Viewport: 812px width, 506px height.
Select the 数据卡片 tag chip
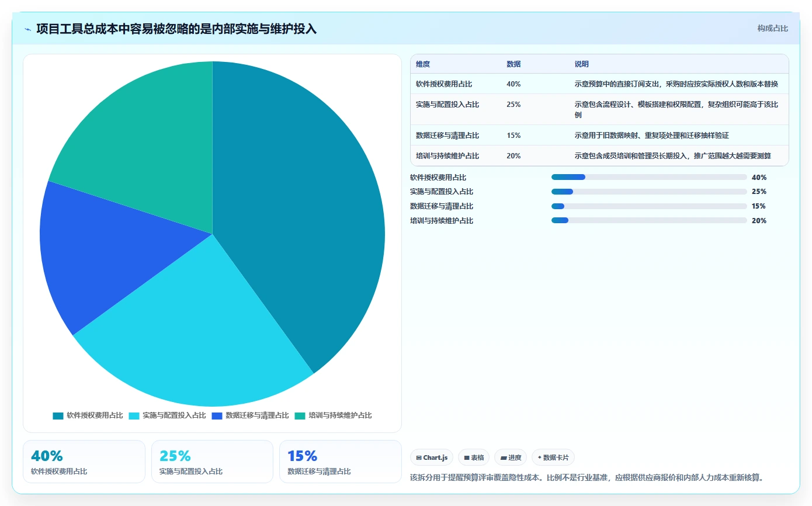(x=553, y=458)
